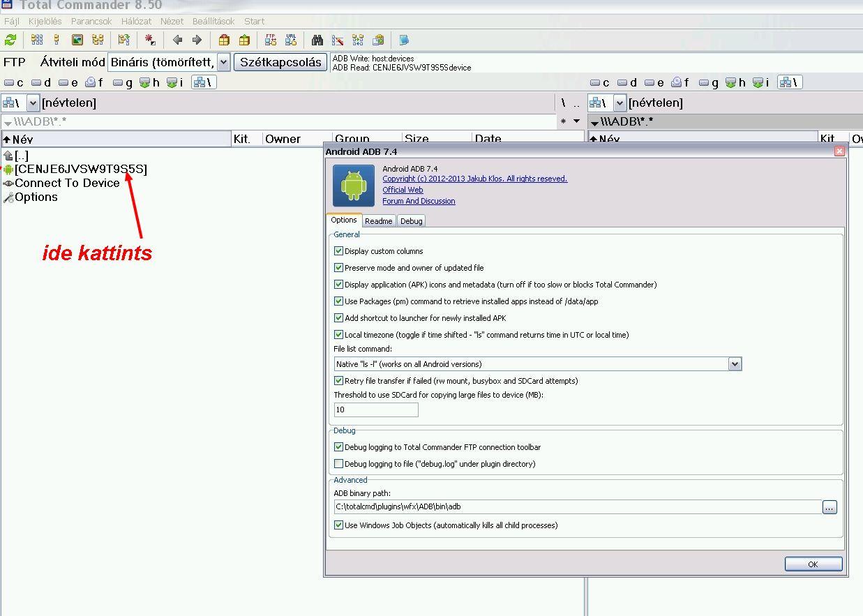Viewport: 863px width, 616px height.
Task: Click the SDCard threshold MB input field
Action: coord(376,410)
